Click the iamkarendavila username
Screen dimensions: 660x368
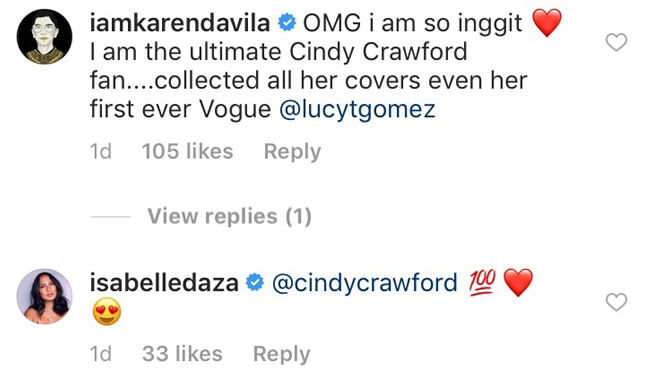(180, 23)
